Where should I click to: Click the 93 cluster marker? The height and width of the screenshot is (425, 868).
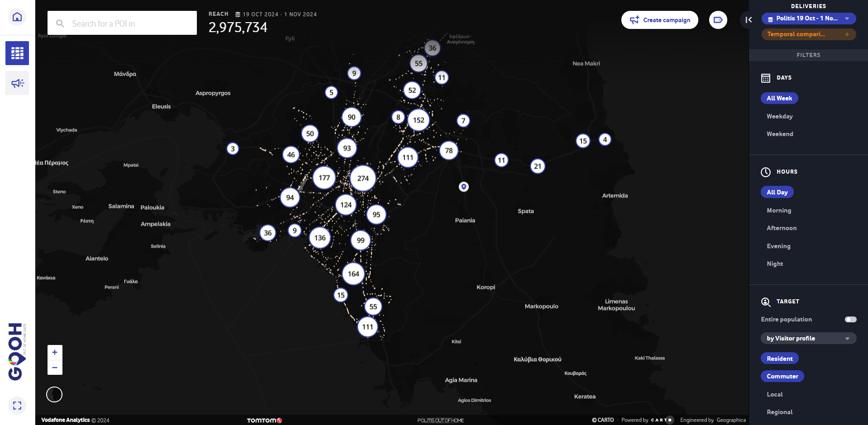347,148
